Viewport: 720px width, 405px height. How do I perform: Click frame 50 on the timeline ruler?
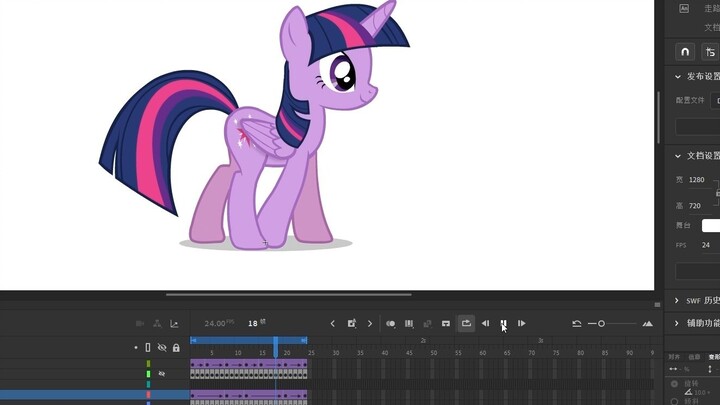pyautogui.click(x=433, y=353)
